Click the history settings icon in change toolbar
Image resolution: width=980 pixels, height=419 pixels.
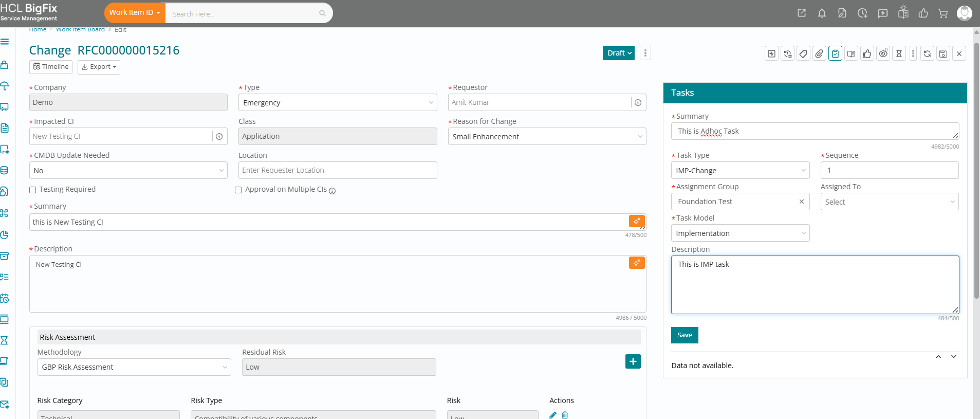(x=787, y=53)
